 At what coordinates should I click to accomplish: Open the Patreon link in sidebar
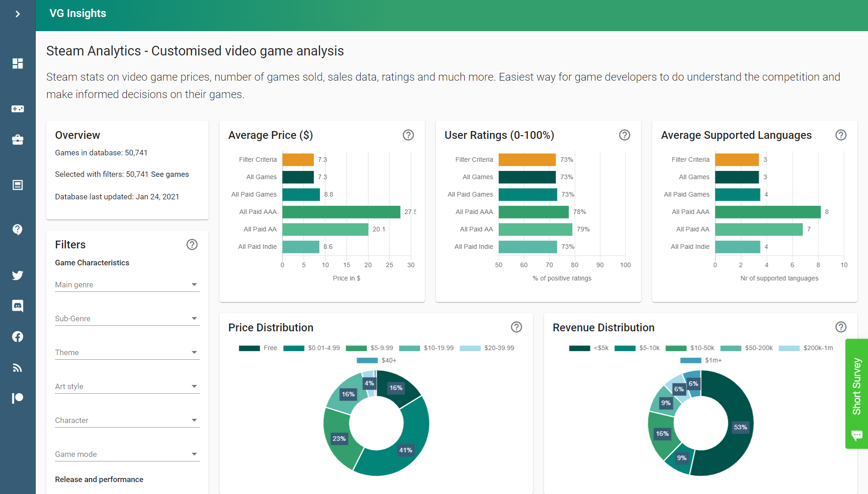(17, 398)
